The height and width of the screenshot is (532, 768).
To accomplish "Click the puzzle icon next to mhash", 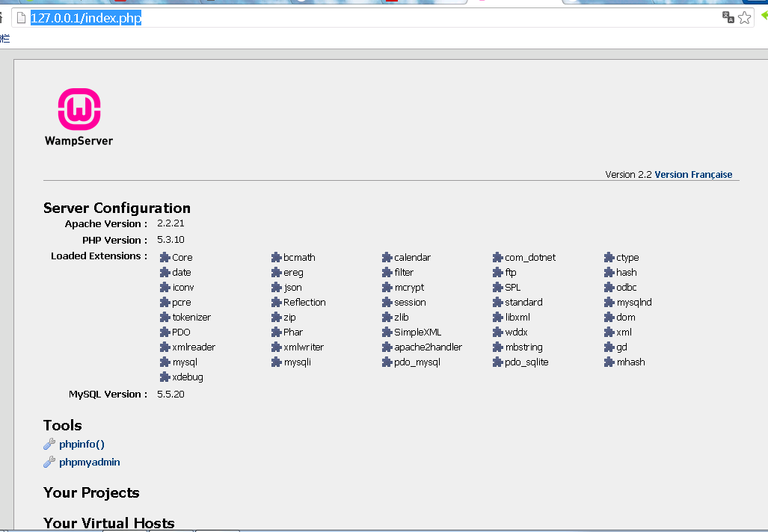I will pos(609,362).
